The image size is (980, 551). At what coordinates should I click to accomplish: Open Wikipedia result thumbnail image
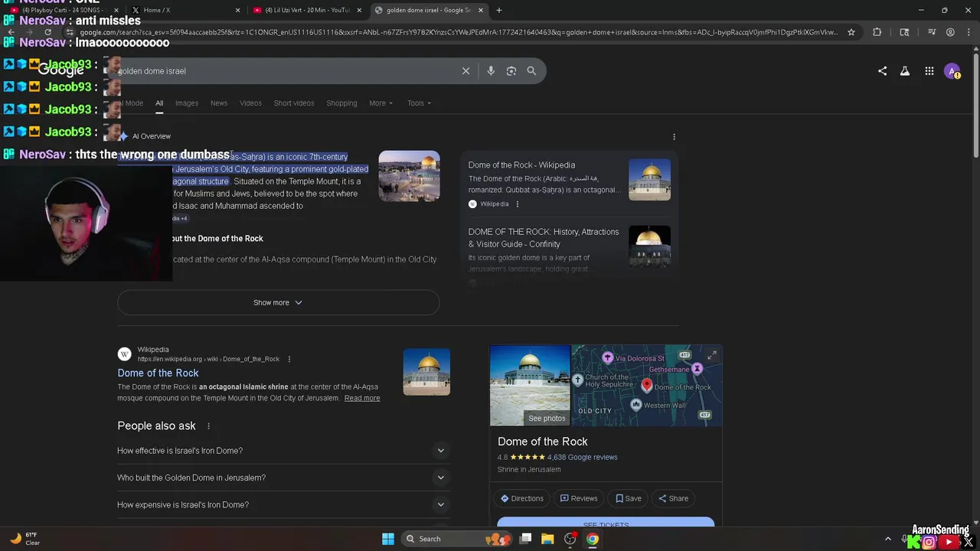pos(426,372)
